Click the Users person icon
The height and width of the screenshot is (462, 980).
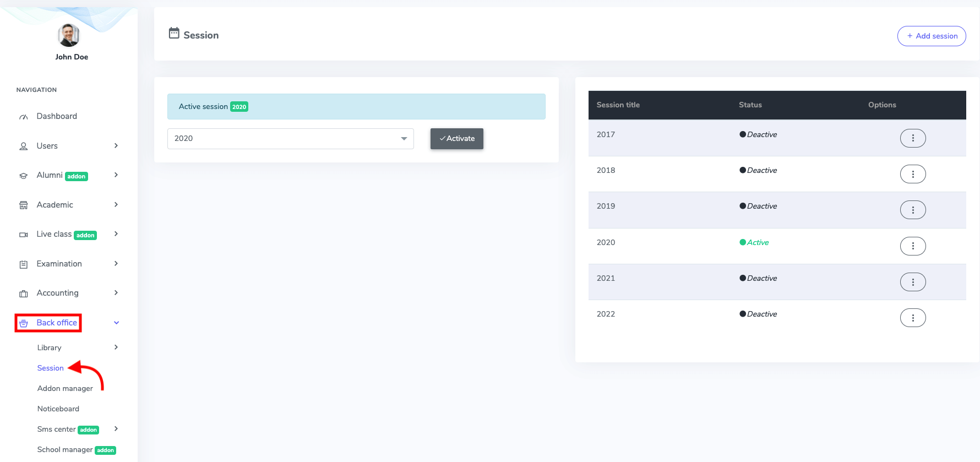(x=24, y=146)
